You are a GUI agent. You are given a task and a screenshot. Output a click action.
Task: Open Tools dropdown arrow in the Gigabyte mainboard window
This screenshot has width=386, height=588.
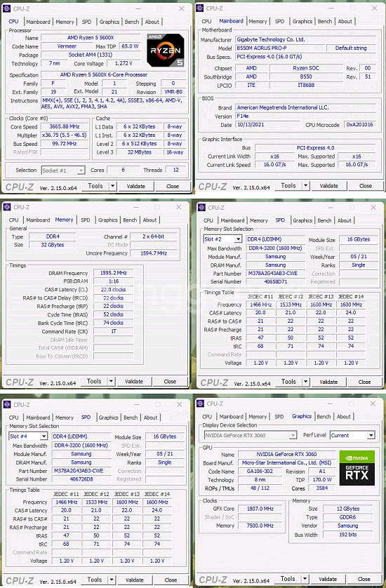coord(306,186)
